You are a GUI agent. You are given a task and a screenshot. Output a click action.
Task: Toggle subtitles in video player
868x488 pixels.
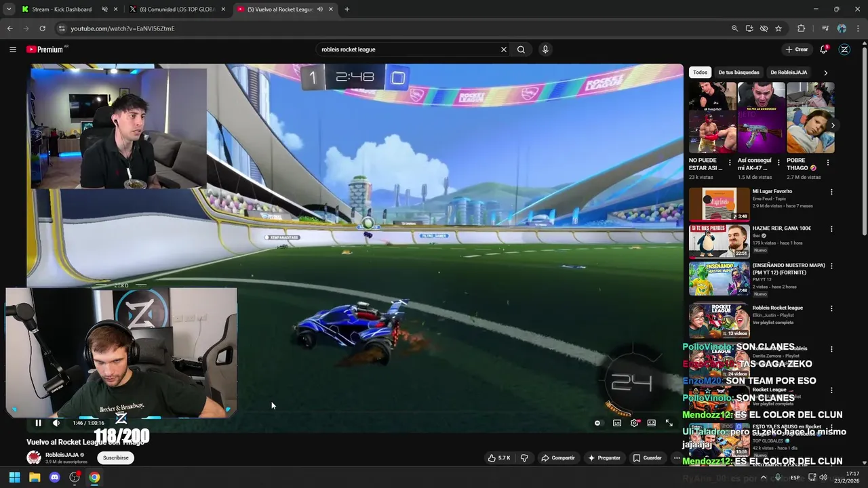pyautogui.click(x=617, y=423)
